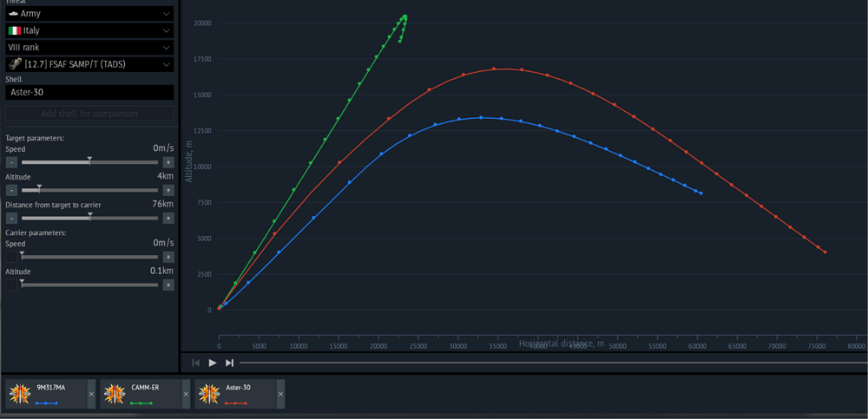Image resolution: width=868 pixels, height=419 pixels.
Task: Open the VIII rank dropdown
Action: coord(89,48)
